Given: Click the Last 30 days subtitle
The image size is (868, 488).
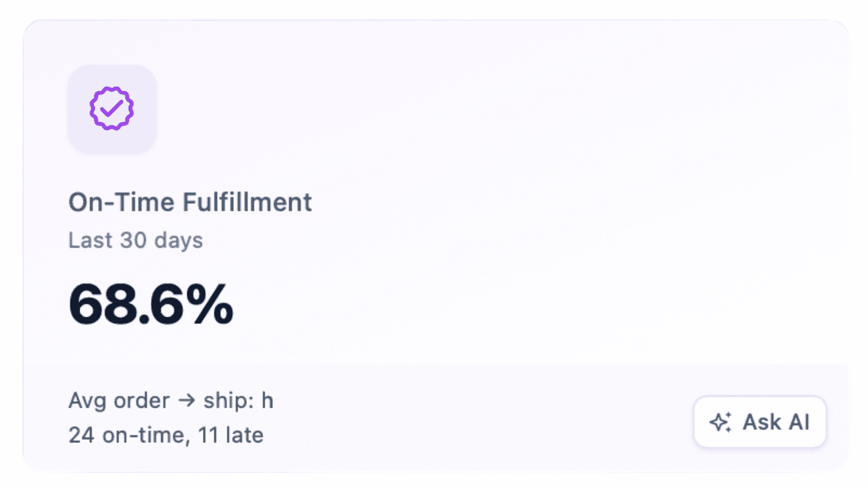Looking at the screenshot, I should [136, 240].
